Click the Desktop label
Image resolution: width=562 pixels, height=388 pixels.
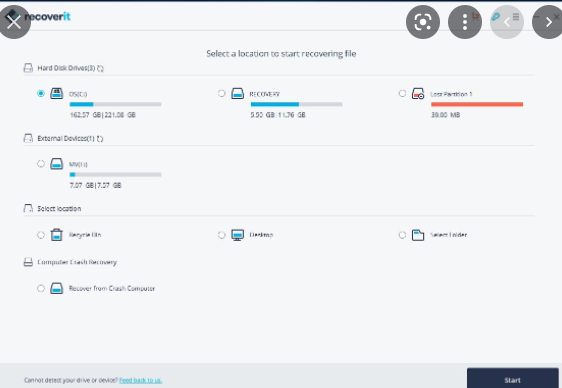(261, 235)
